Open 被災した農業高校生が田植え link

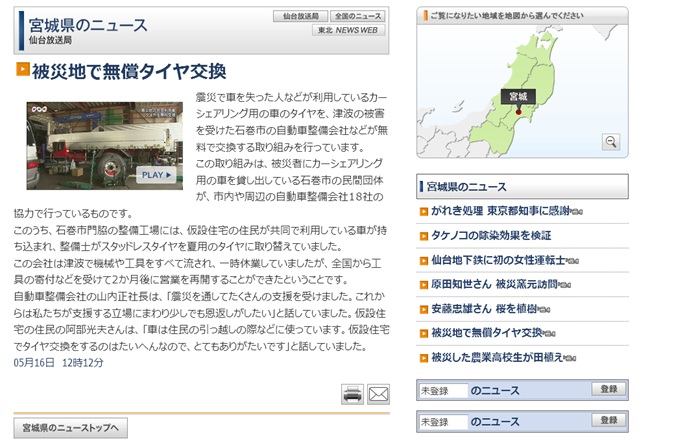coord(497,357)
